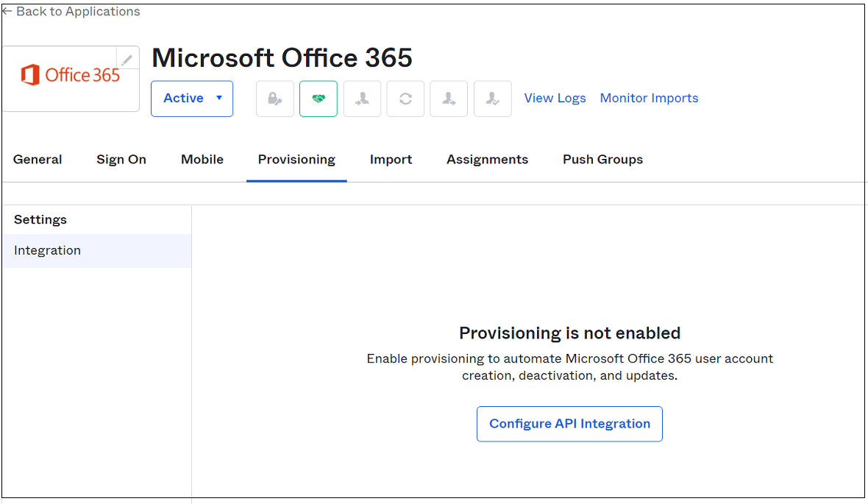Go back via Back to Applications
Image resolution: width=868 pixels, height=504 pixels.
(71, 11)
